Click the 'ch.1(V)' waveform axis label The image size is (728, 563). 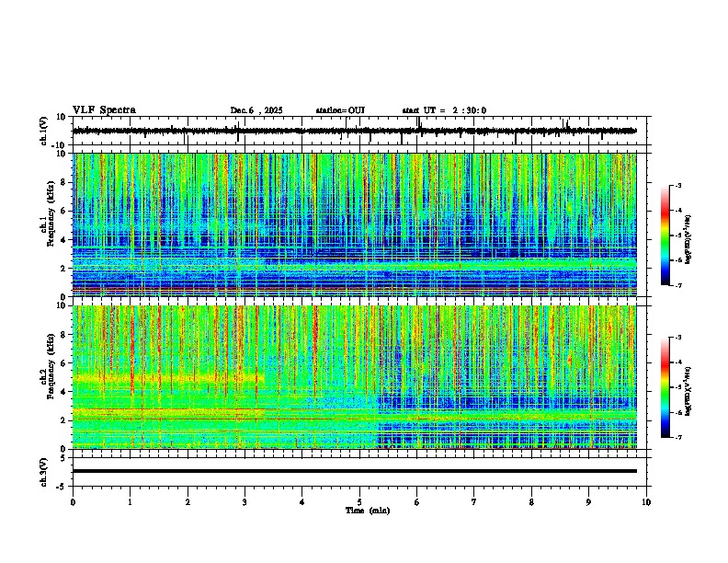click(44, 131)
